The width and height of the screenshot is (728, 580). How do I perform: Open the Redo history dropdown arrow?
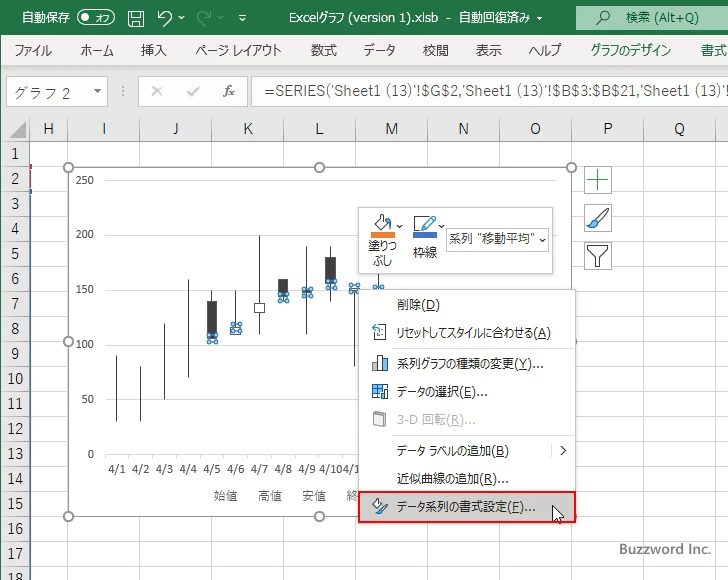pos(221,18)
